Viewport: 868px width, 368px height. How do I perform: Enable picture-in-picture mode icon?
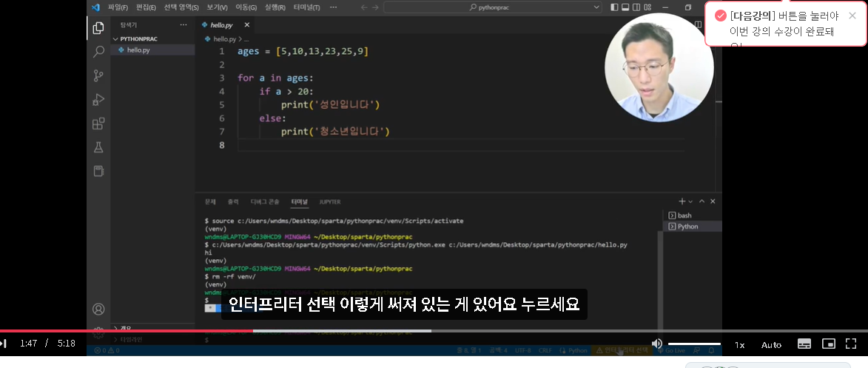[828, 344]
